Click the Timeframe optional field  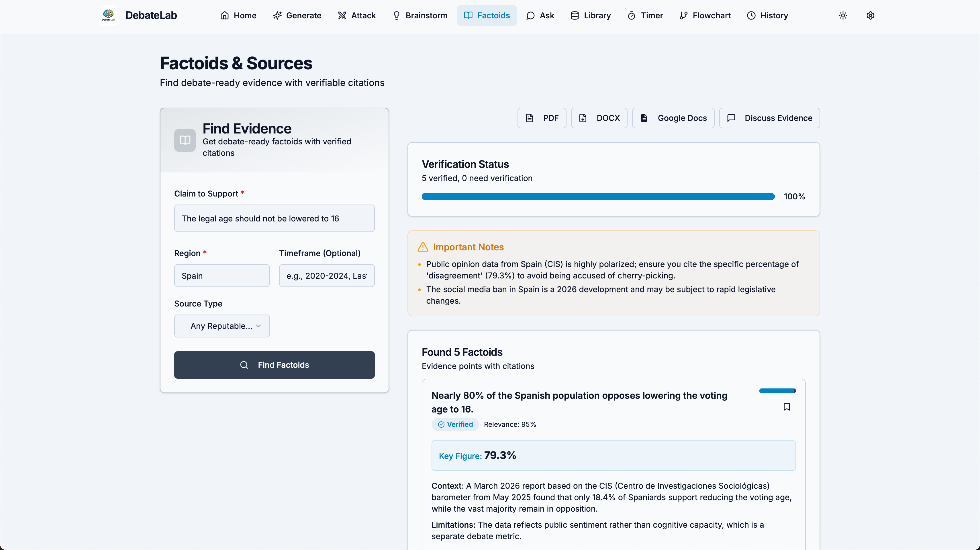[326, 276]
